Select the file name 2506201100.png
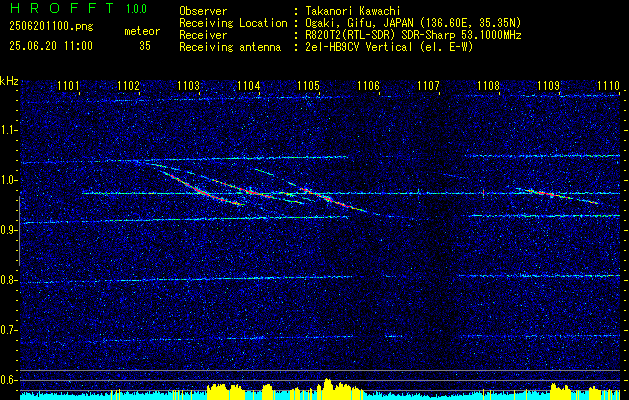The height and width of the screenshot is (400, 629). click(x=51, y=27)
